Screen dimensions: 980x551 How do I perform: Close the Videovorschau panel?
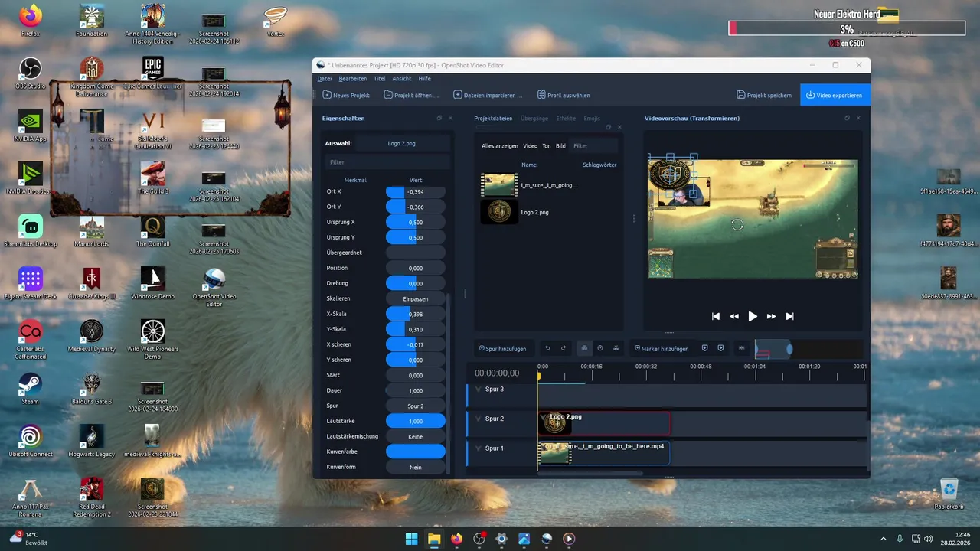coord(858,119)
